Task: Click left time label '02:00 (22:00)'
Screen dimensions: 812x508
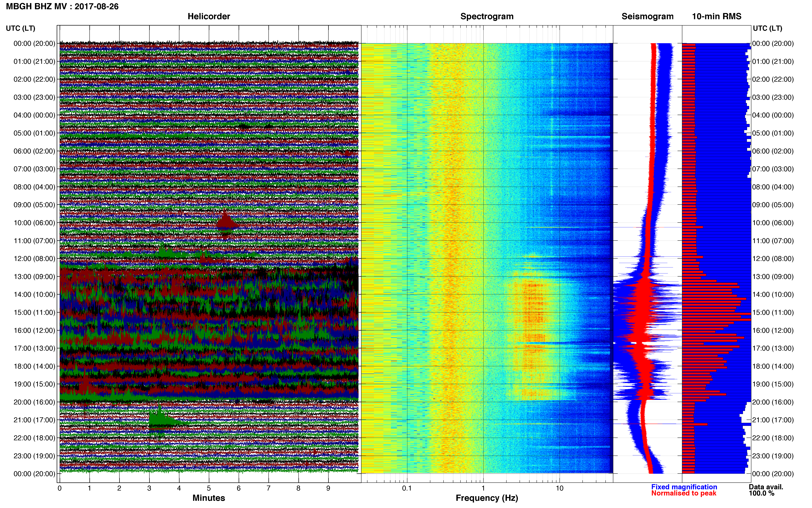Action: point(34,79)
